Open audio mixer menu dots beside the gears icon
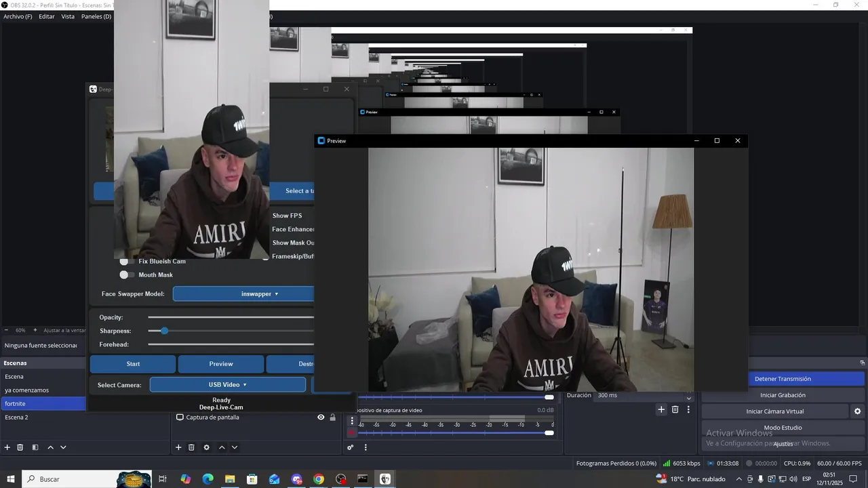This screenshot has height=488, width=868. pos(366,447)
